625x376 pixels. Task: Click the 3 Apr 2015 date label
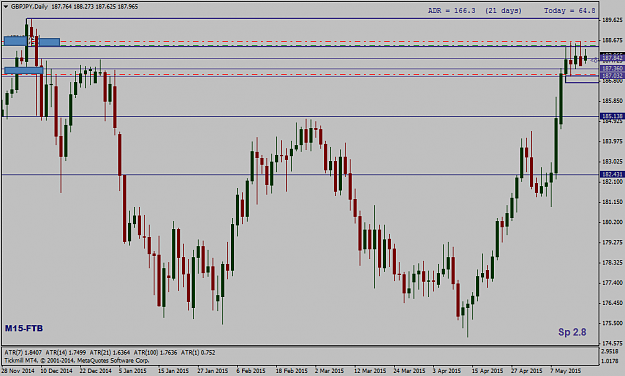click(x=446, y=371)
